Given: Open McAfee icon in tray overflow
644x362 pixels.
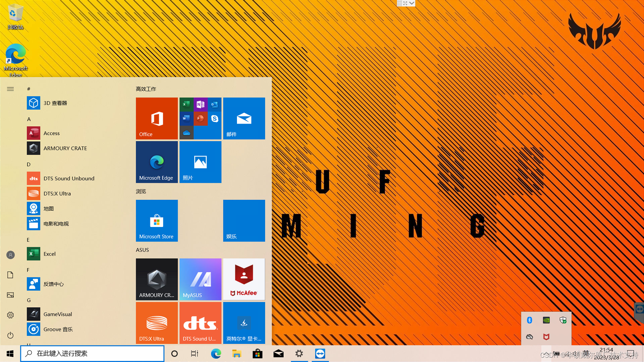Looking at the screenshot, I should pos(546,337).
